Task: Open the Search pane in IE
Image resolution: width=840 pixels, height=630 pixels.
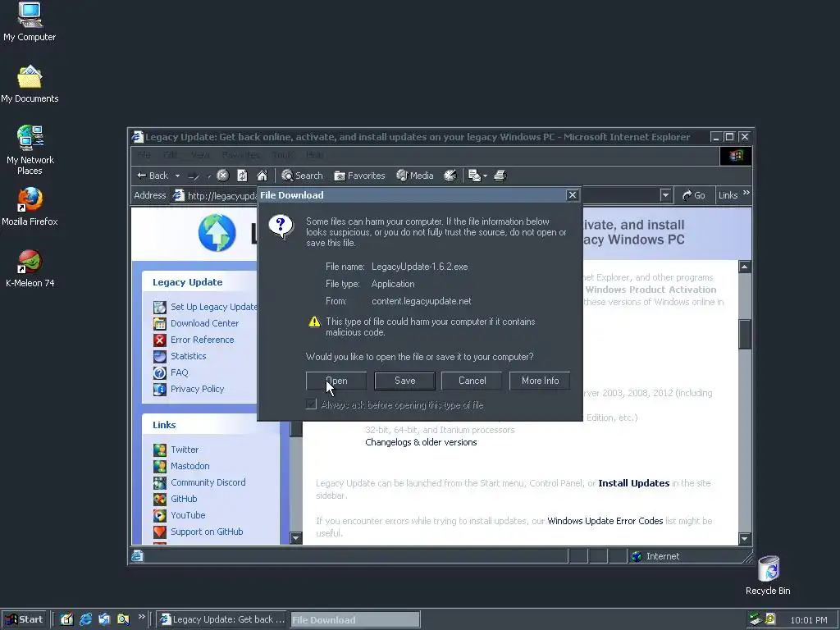Action: pyautogui.click(x=302, y=176)
